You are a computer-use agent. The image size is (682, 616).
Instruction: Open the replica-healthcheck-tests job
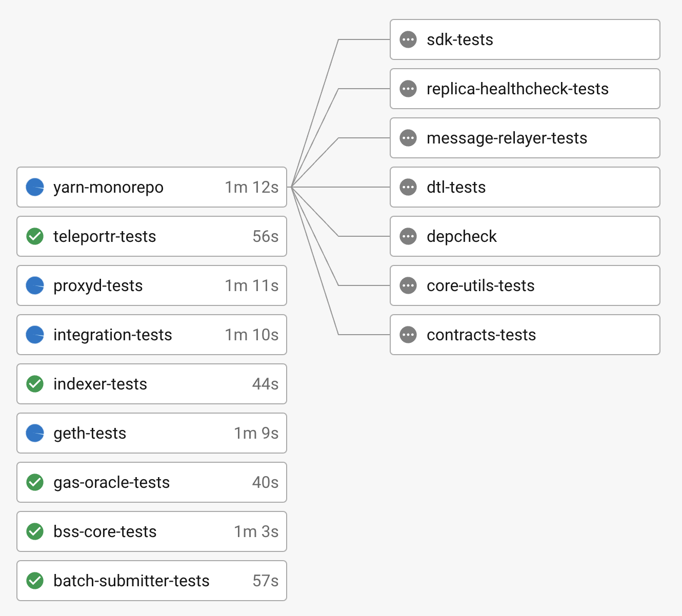click(x=525, y=89)
